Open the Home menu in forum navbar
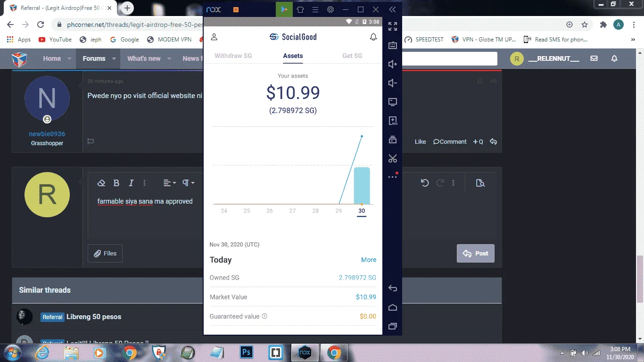The width and height of the screenshot is (644, 362). [52, 58]
